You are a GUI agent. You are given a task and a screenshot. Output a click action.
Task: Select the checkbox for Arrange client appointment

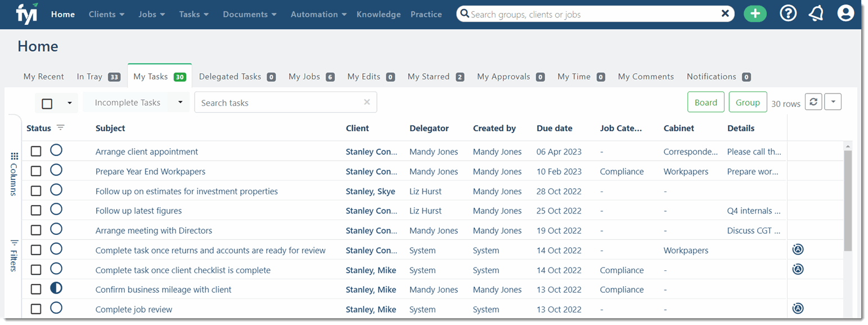coord(36,150)
